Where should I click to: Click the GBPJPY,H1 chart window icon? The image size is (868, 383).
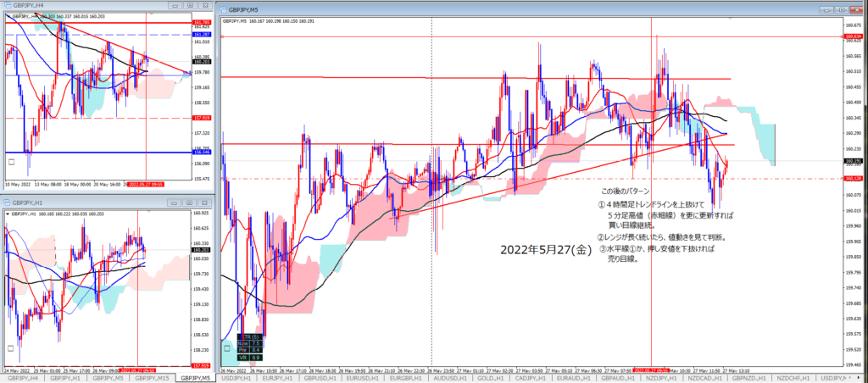pos(8,203)
